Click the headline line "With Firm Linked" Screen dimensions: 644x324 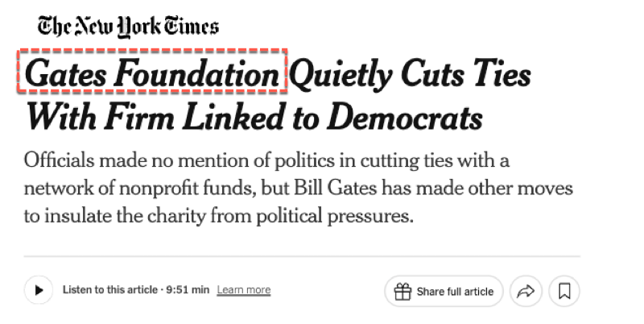point(153,118)
